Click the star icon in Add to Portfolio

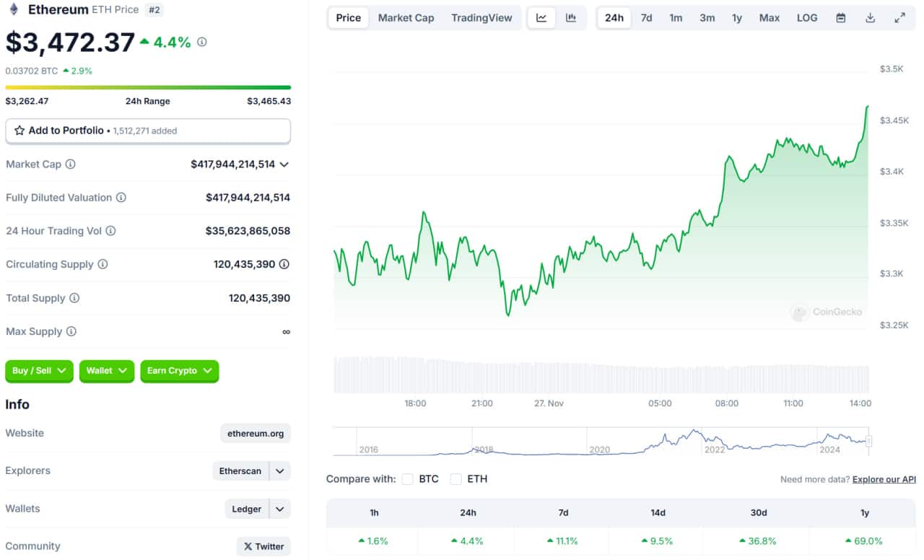pyautogui.click(x=19, y=131)
